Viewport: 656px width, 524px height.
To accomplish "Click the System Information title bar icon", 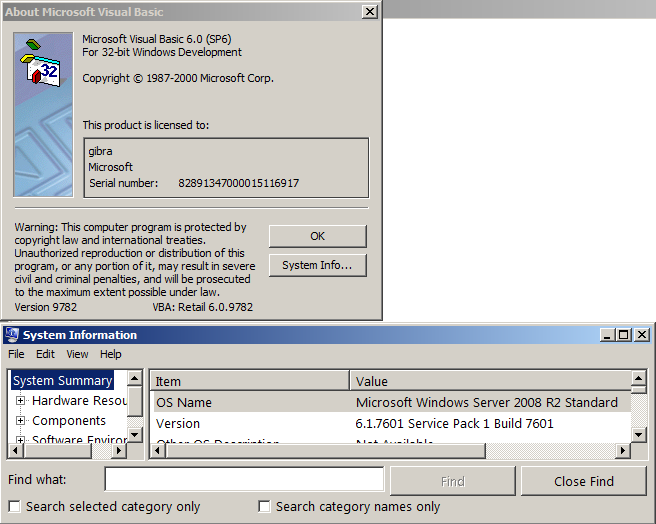I will 12,335.
